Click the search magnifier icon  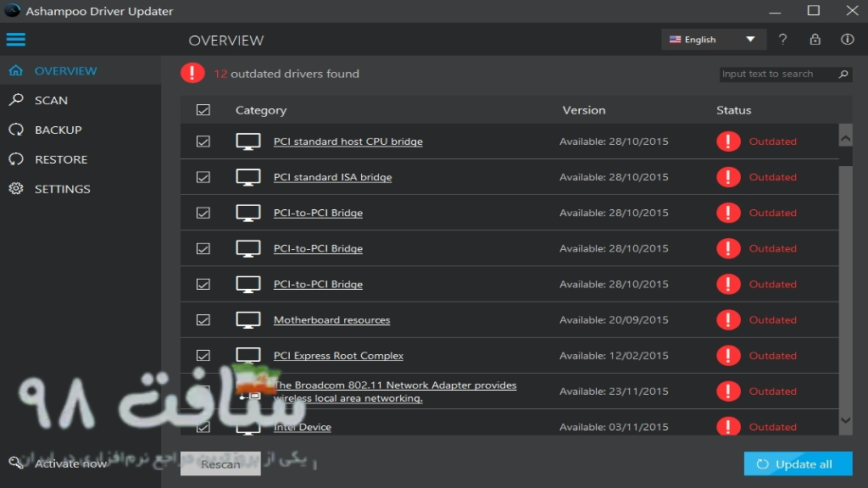pos(843,75)
